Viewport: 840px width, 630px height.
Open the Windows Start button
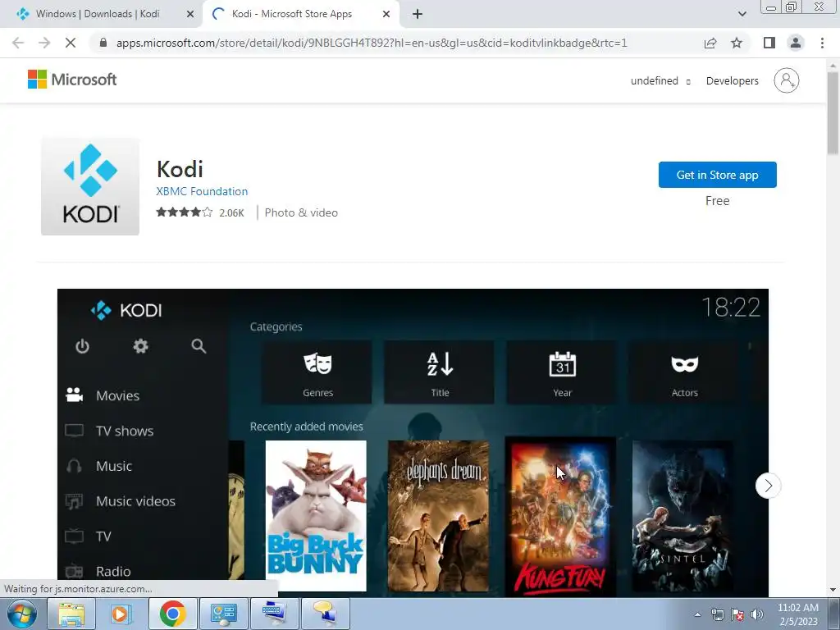[x=21, y=614]
